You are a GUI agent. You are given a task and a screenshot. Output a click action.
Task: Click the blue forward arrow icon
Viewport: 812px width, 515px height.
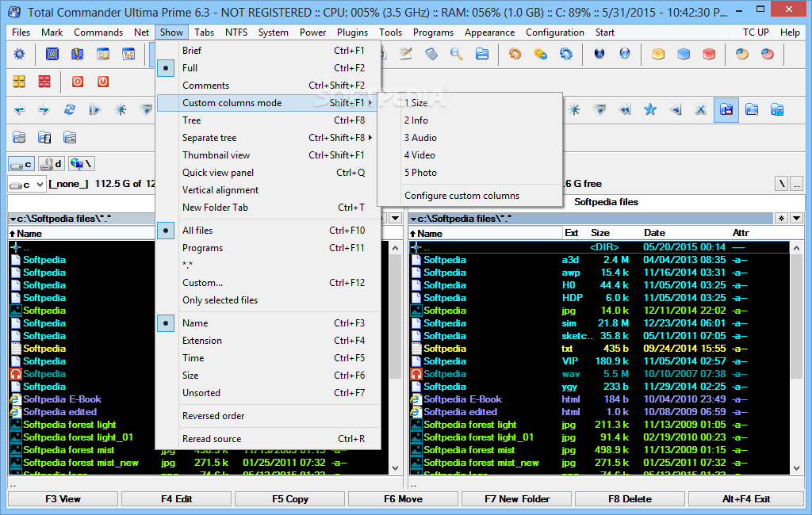point(44,109)
